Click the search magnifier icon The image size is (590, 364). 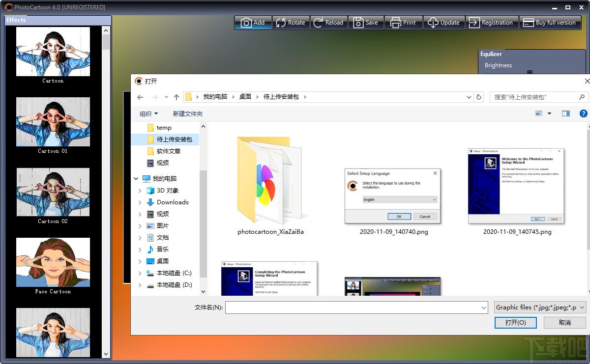(582, 97)
